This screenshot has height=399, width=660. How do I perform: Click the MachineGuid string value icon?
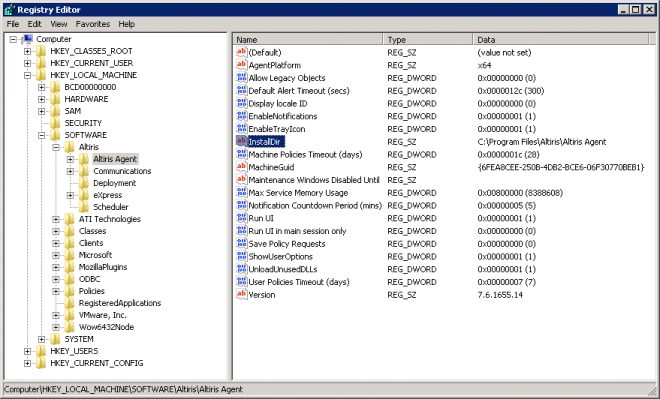pos(241,167)
